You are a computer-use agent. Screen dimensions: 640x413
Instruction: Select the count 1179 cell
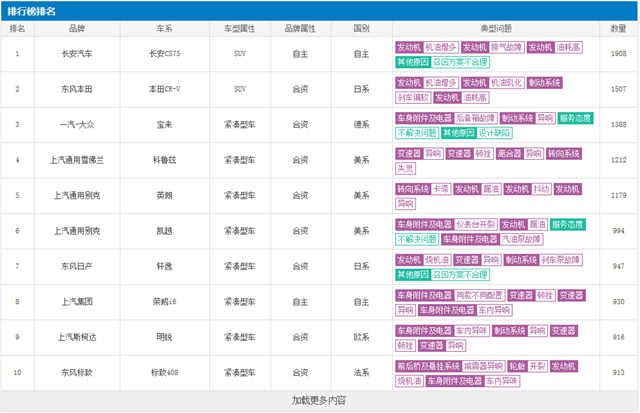(x=618, y=195)
